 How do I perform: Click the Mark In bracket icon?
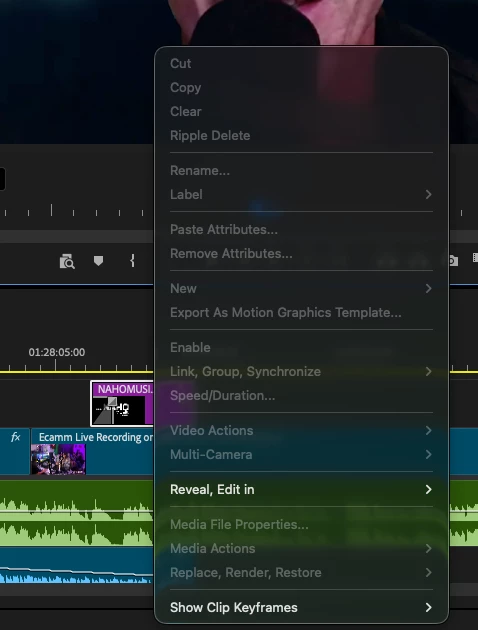[132, 261]
